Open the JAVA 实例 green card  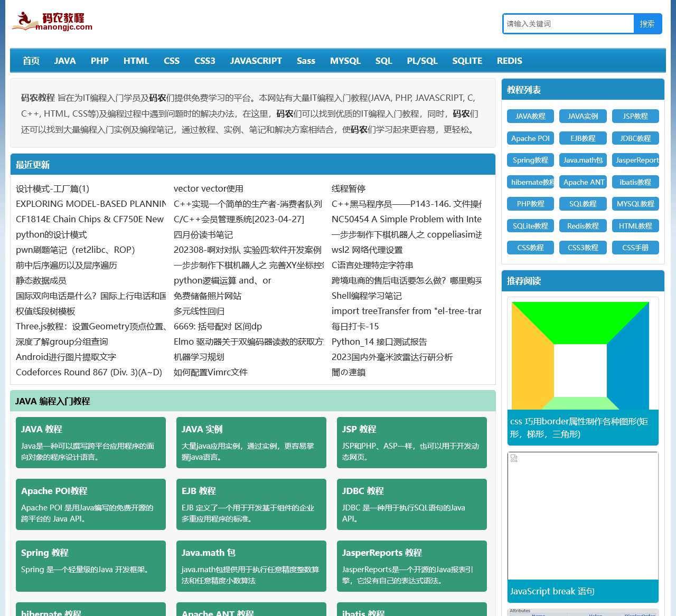tap(251, 442)
